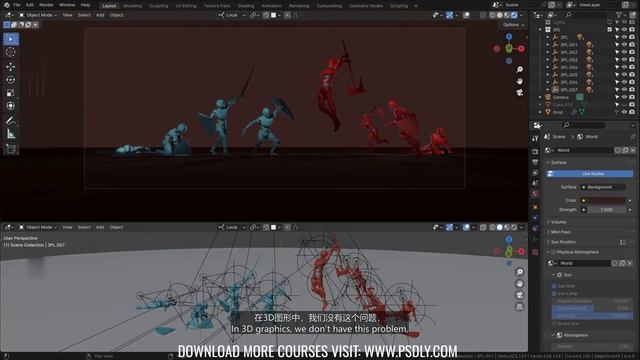Click the pan hand icon in top viewport
The image size is (640, 360).
pos(519,81)
